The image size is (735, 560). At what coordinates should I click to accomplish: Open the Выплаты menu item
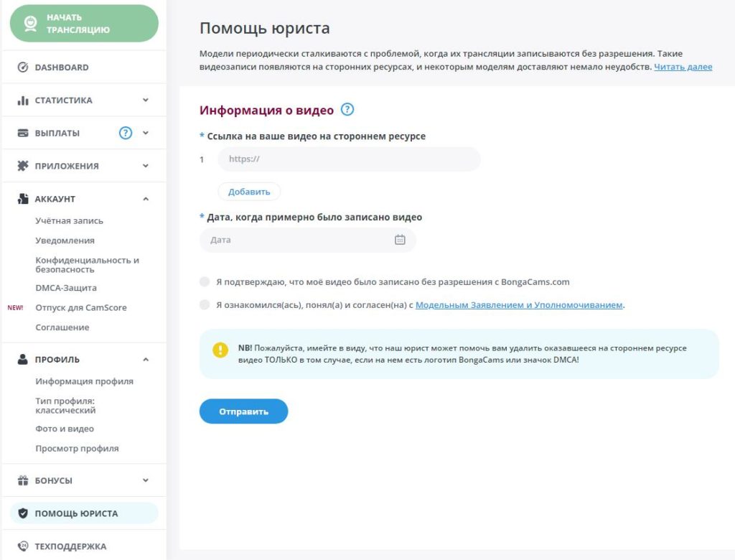(x=85, y=133)
